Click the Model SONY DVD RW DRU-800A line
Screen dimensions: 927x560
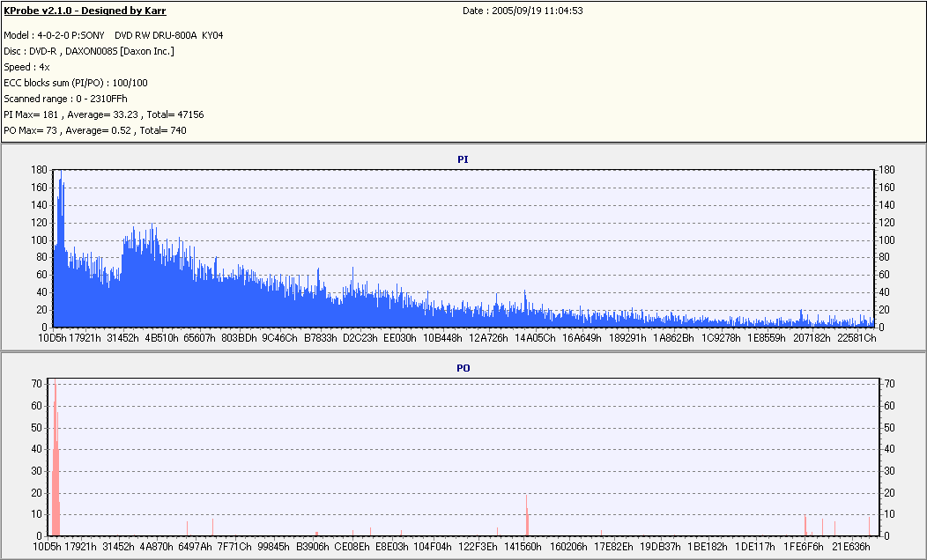click(114, 35)
